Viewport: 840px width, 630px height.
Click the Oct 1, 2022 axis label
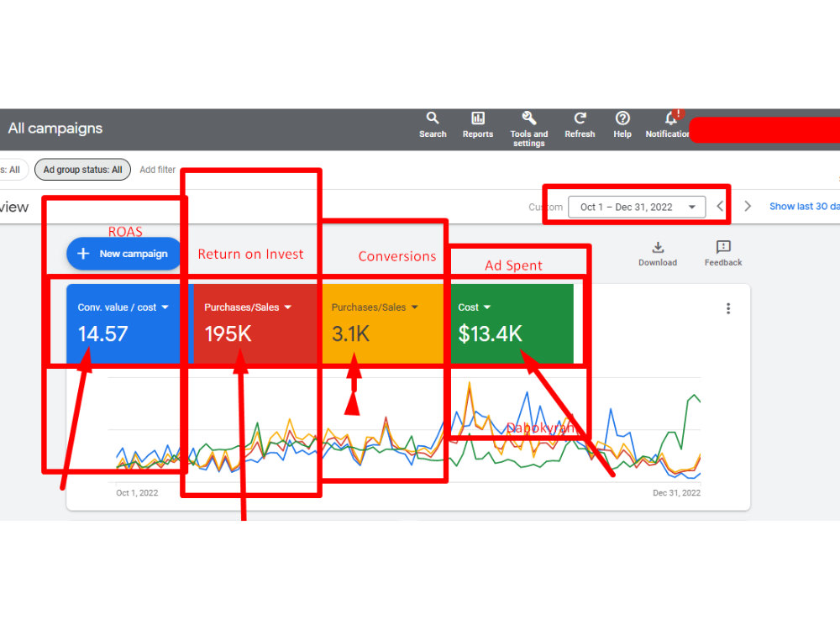(137, 493)
